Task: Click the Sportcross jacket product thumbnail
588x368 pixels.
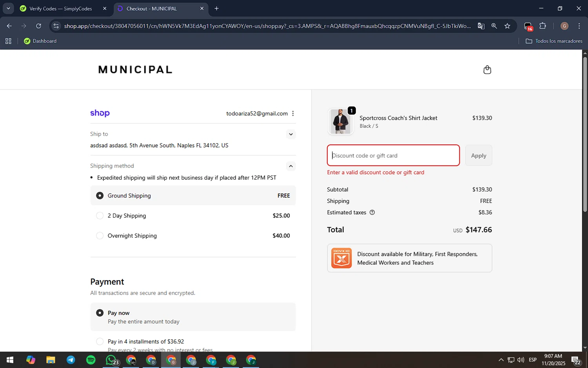Action: 340,122
